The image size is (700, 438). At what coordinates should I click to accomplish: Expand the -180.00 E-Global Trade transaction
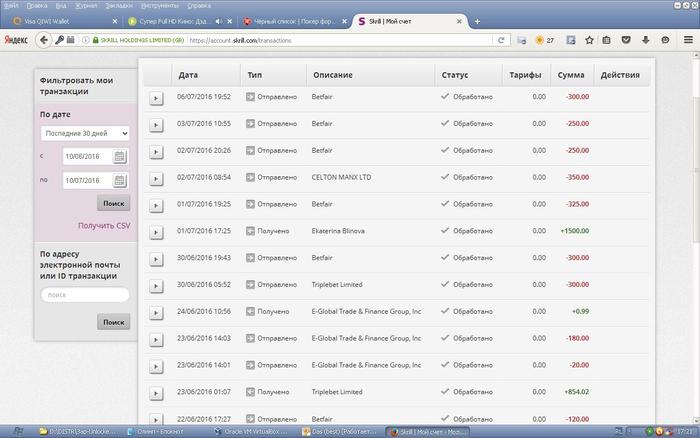coord(156,340)
